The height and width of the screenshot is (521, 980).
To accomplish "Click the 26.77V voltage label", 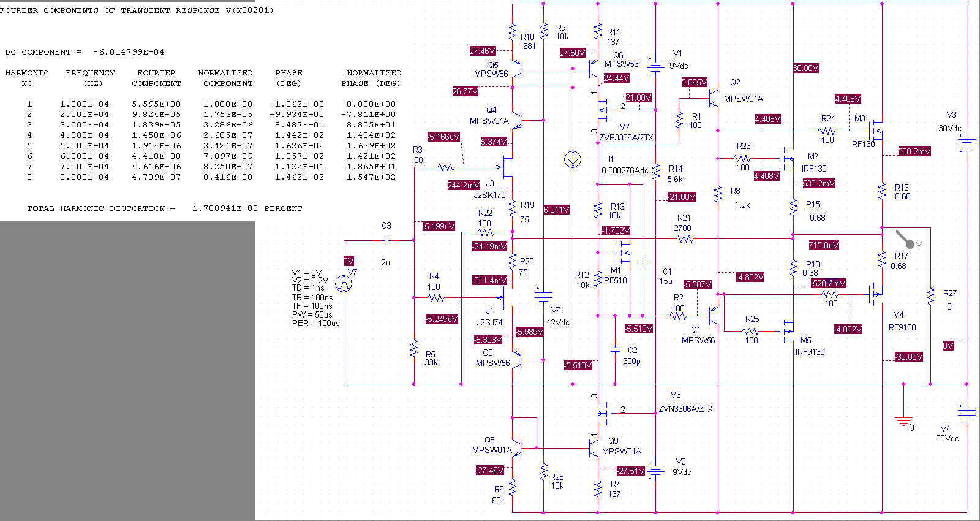I will click(466, 91).
